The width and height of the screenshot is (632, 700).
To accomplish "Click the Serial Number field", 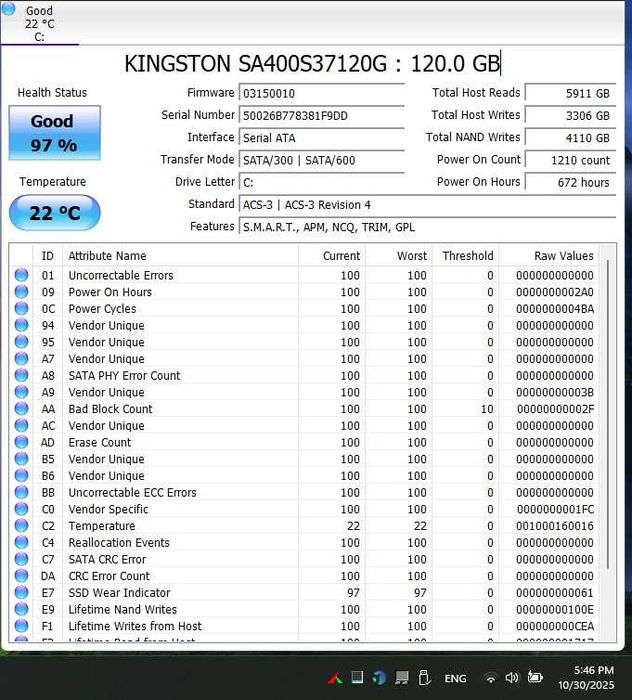I will (x=322, y=116).
